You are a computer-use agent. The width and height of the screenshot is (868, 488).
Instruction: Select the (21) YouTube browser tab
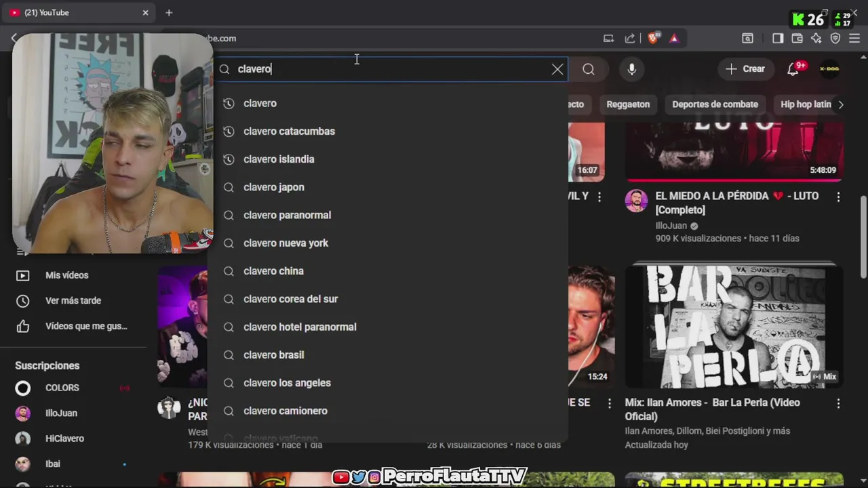tap(78, 12)
